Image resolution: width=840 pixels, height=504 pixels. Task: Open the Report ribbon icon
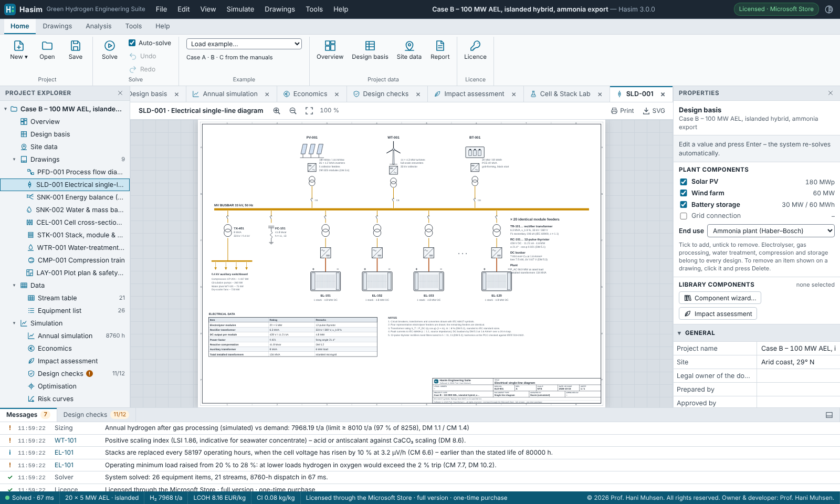coord(440,46)
